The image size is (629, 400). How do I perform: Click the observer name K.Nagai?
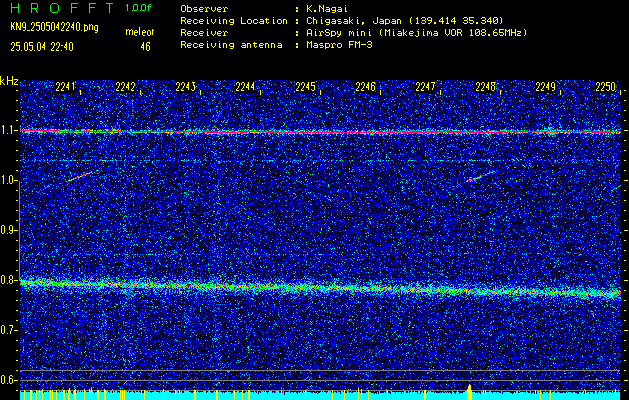tap(325, 9)
